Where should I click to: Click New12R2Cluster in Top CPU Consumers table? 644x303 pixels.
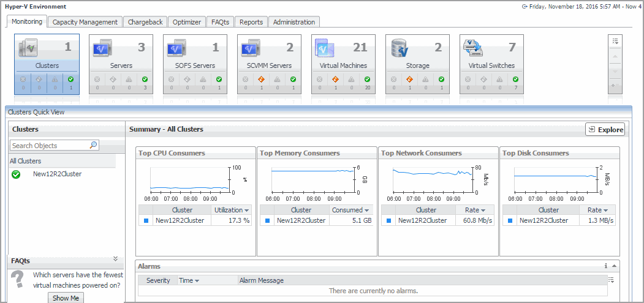coord(180,220)
